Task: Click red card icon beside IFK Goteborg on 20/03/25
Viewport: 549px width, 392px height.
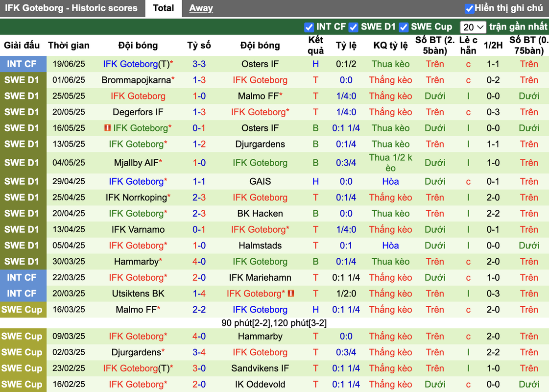Action: pos(290,294)
